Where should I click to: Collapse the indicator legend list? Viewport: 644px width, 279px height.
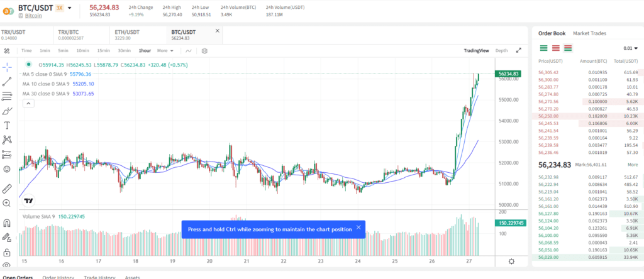click(28, 104)
